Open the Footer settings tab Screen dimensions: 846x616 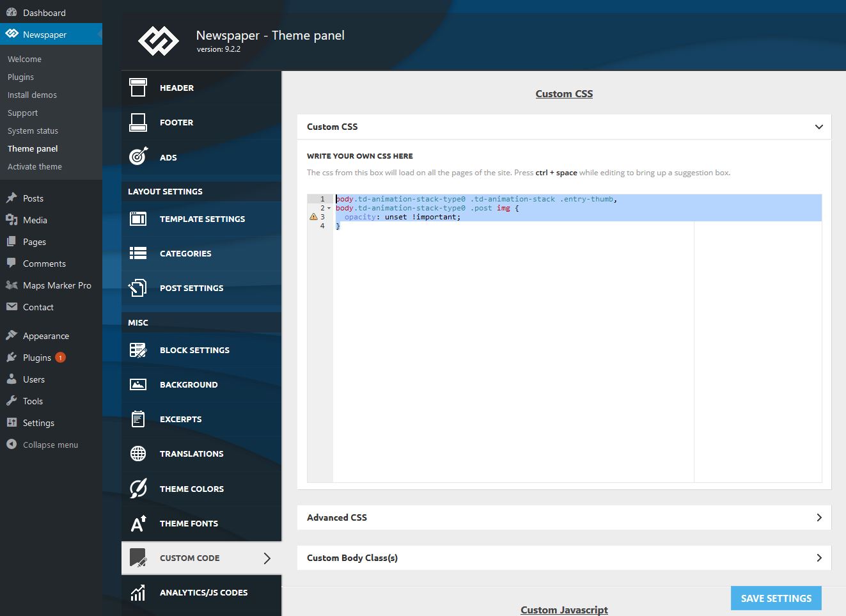pos(201,122)
